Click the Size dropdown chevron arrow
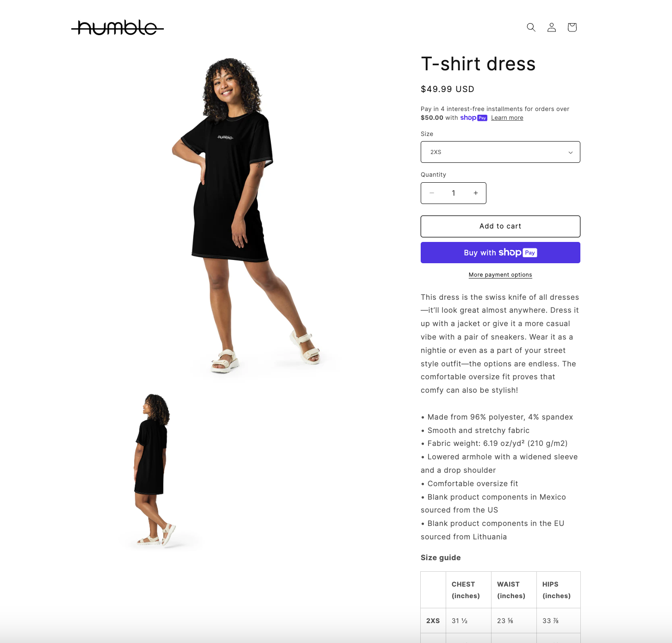 [x=571, y=152]
